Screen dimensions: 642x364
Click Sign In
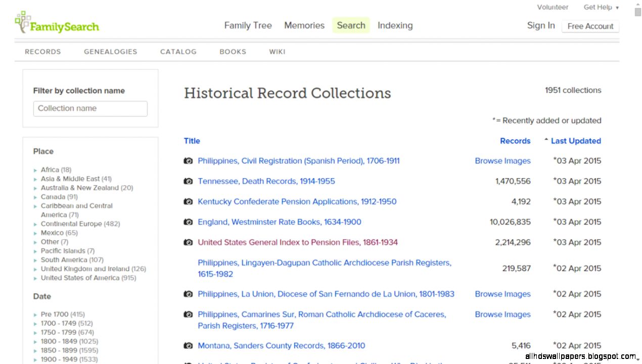tap(540, 25)
